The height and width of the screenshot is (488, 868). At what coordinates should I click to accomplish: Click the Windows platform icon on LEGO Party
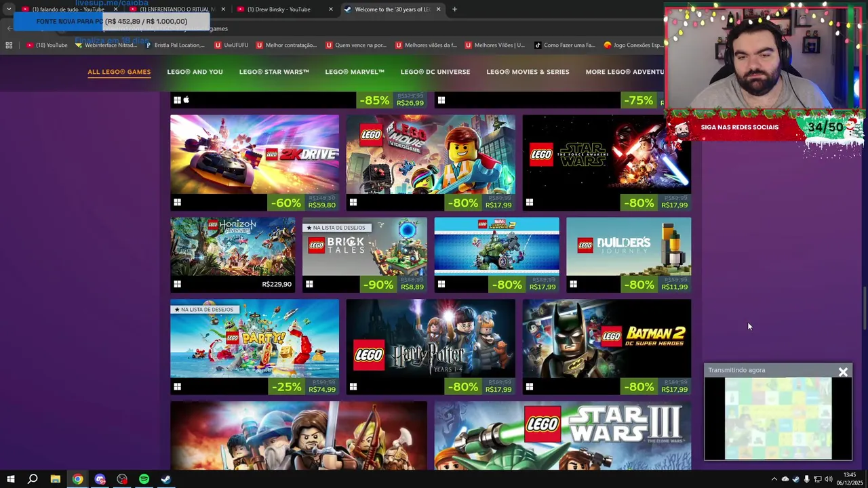coord(177,386)
